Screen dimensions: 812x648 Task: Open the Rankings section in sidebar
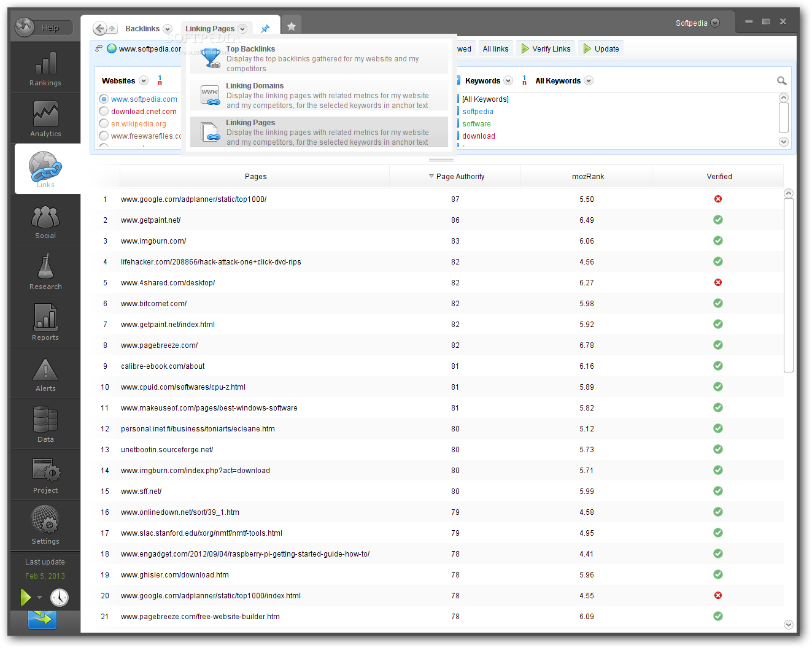[x=45, y=68]
